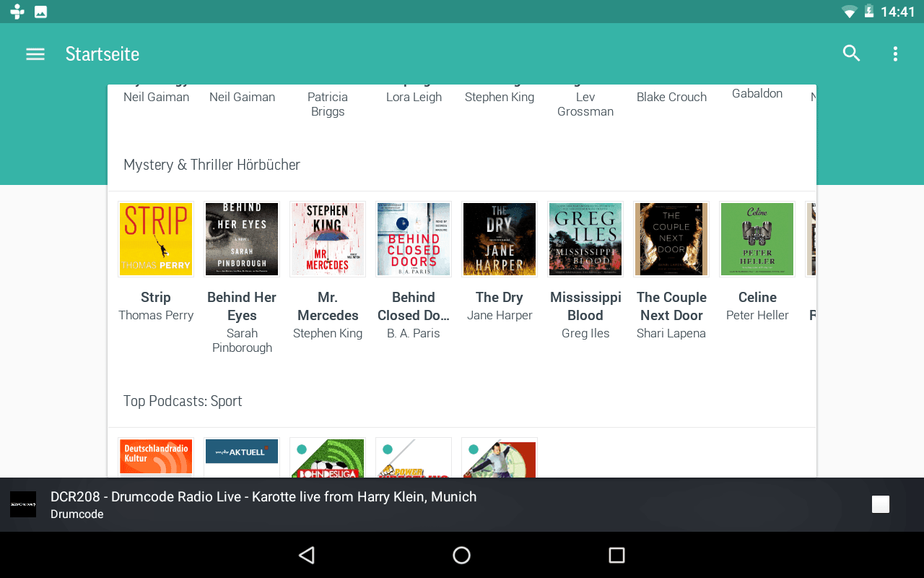Open Behind Closed Doors cover
924x578 pixels.
click(414, 239)
